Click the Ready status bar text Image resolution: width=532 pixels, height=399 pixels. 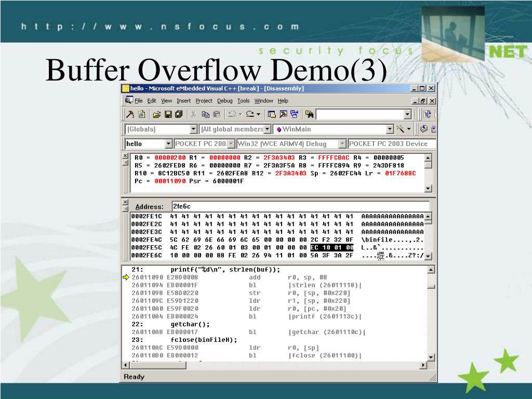[134, 377]
